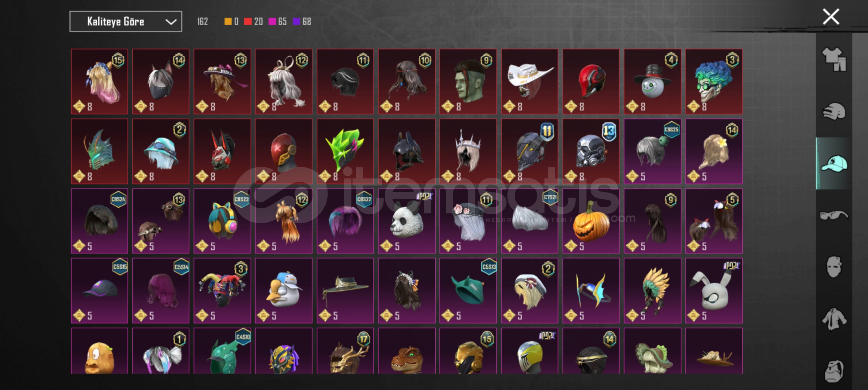
Task: Close the inventory with the X button
Action: (x=831, y=17)
